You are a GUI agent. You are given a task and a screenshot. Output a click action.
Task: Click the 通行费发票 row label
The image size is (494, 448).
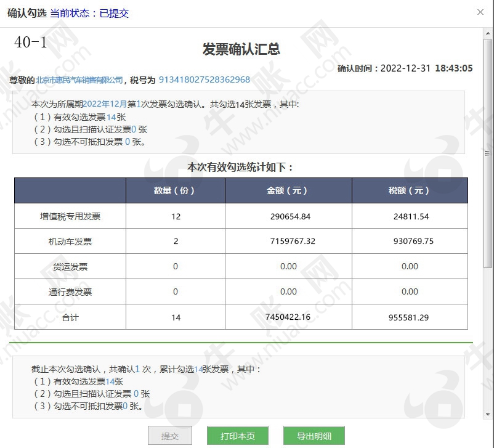(x=70, y=292)
